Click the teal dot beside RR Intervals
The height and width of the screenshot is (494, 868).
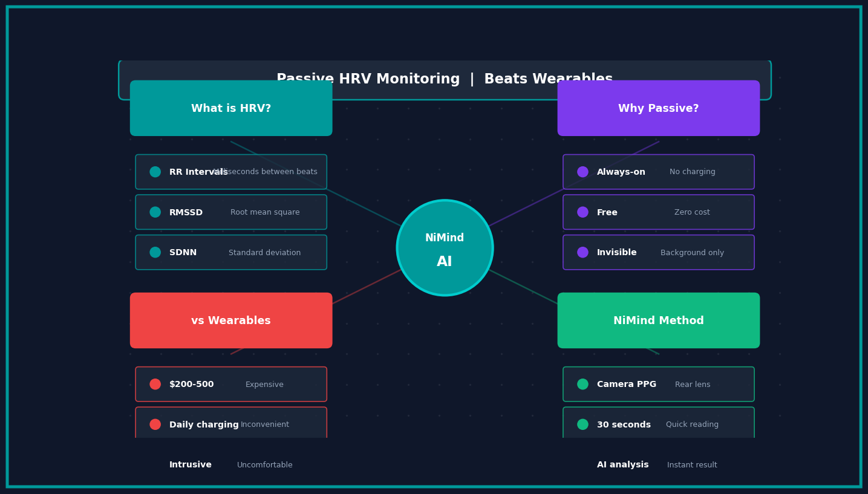(x=155, y=172)
